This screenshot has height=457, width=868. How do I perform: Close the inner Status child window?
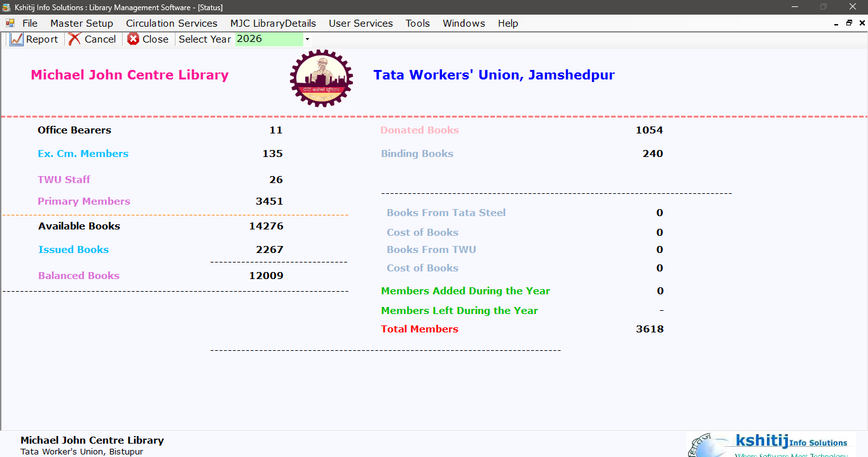coord(861,23)
